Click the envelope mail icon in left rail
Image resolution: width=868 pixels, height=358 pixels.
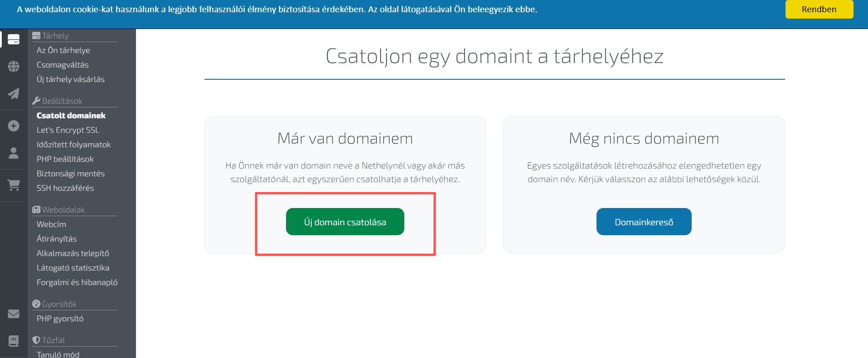coord(14,314)
